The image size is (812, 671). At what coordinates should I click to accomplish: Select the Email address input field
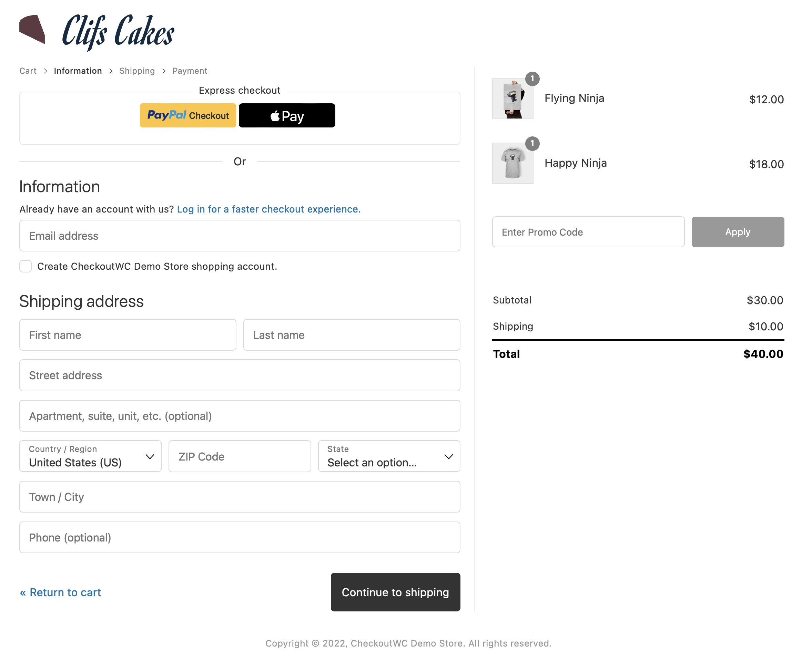click(x=240, y=235)
